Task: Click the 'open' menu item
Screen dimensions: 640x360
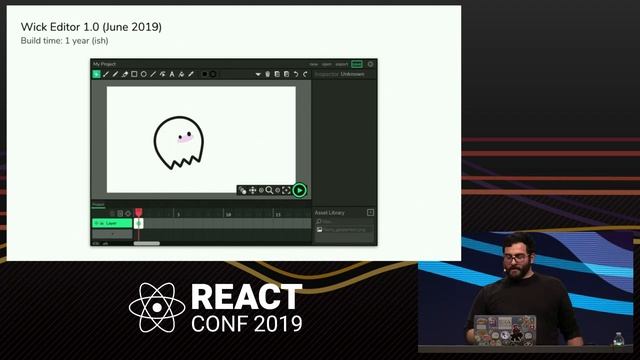Action: tap(327, 64)
